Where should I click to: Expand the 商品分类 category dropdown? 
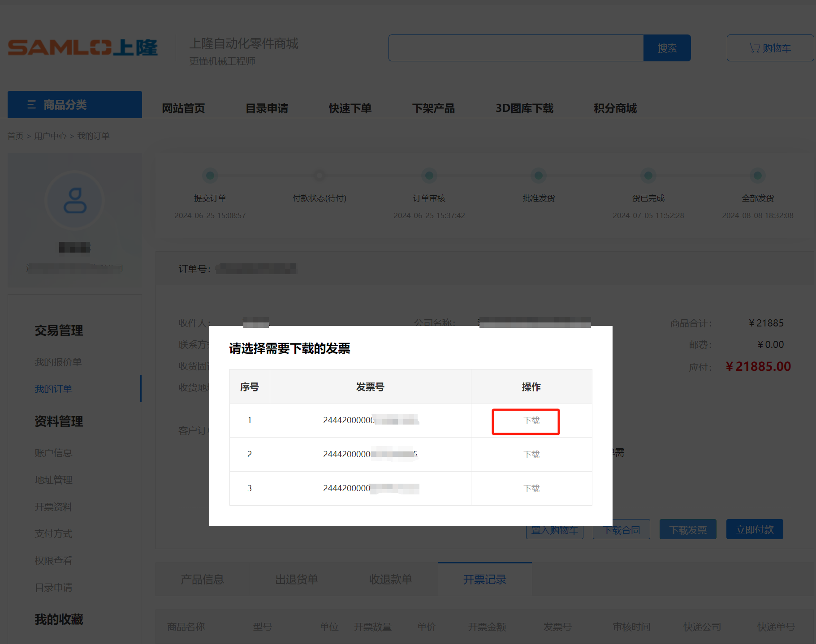tap(74, 105)
